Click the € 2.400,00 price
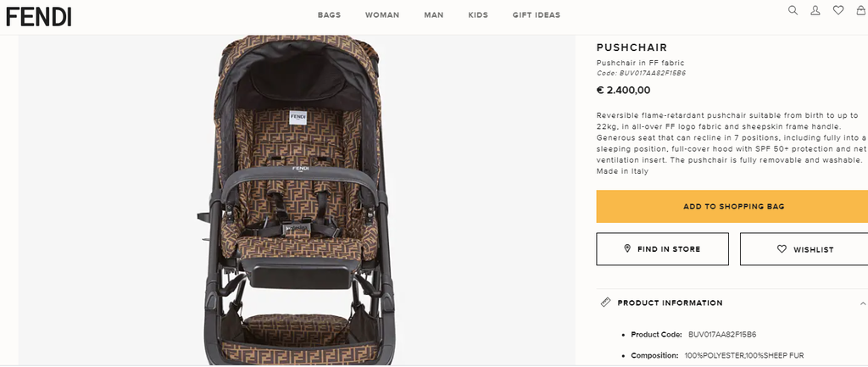Image resolution: width=868 pixels, height=367 pixels. [623, 90]
